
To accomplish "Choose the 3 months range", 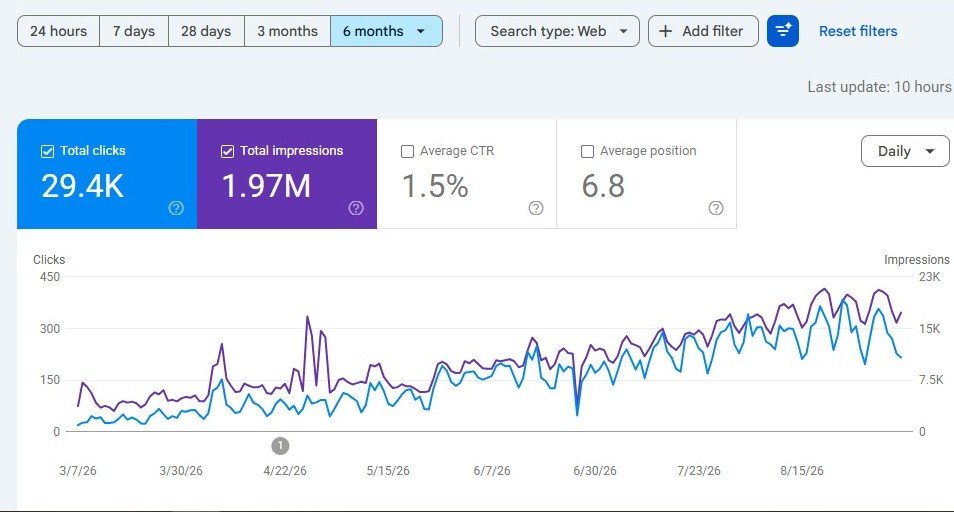I will [287, 31].
